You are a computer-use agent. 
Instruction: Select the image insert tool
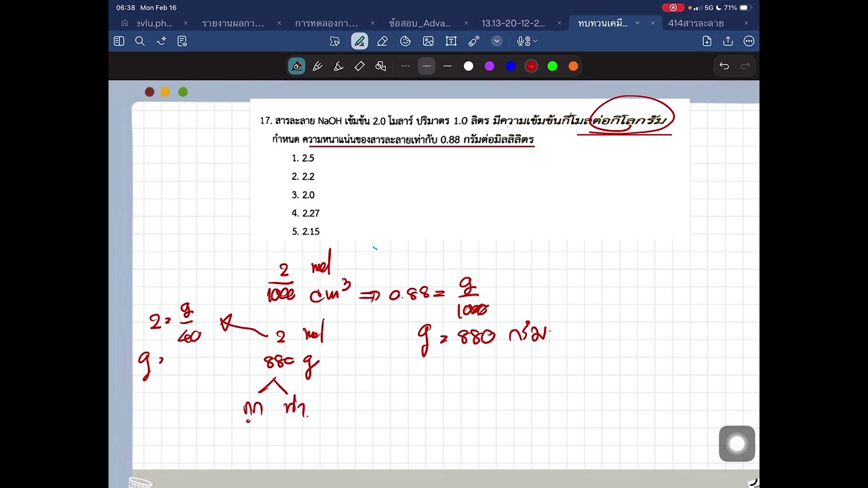point(428,41)
